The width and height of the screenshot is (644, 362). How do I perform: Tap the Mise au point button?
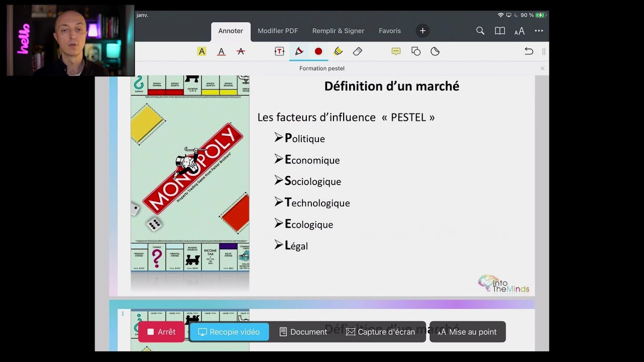pos(467,332)
